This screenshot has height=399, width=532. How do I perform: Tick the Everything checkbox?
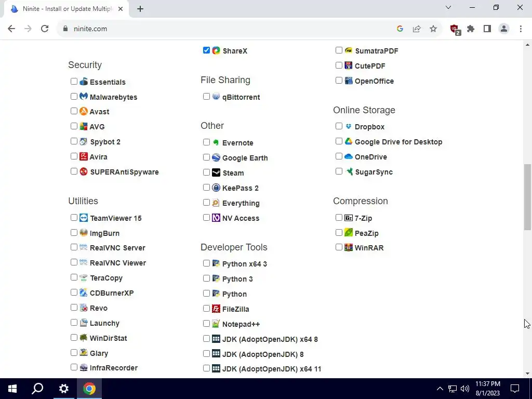(206, 203)
